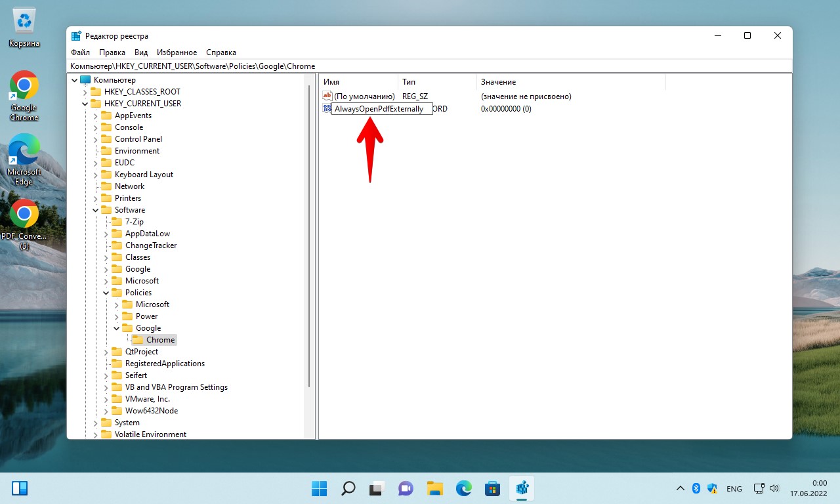Screen dimensions: 840x504
Task: Click the Environment key folder icon
Action: pyautogui.click(x=106, y=151)
